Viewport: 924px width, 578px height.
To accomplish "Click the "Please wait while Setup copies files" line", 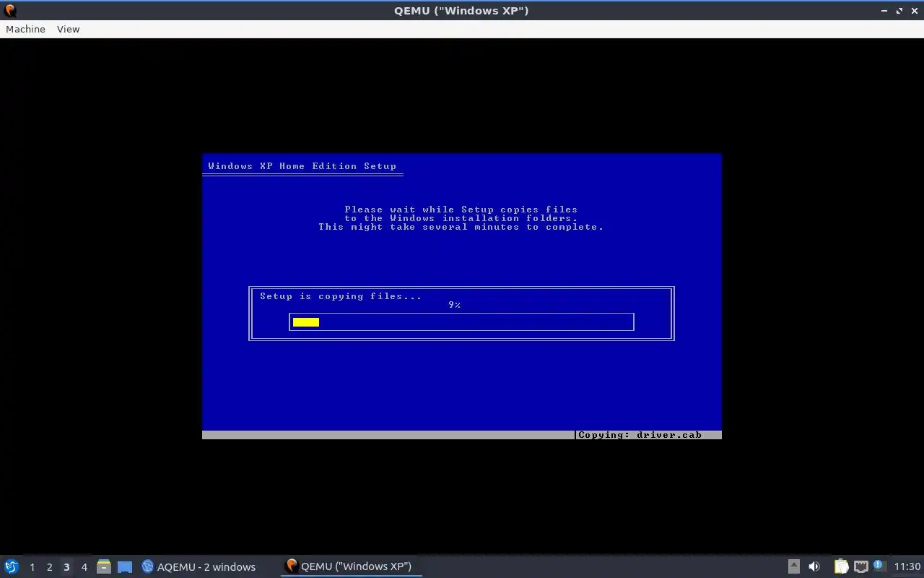I will (461, 210).
